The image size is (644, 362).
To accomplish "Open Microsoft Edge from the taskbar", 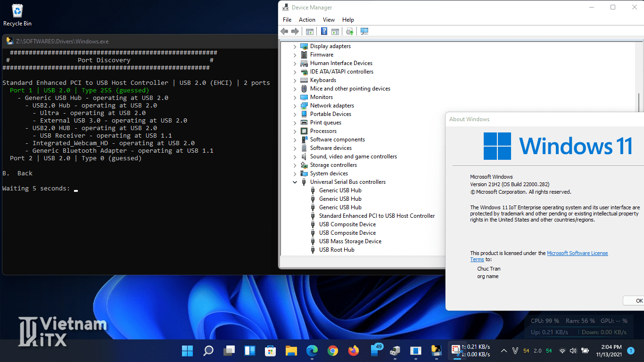I will click(312, 351).
